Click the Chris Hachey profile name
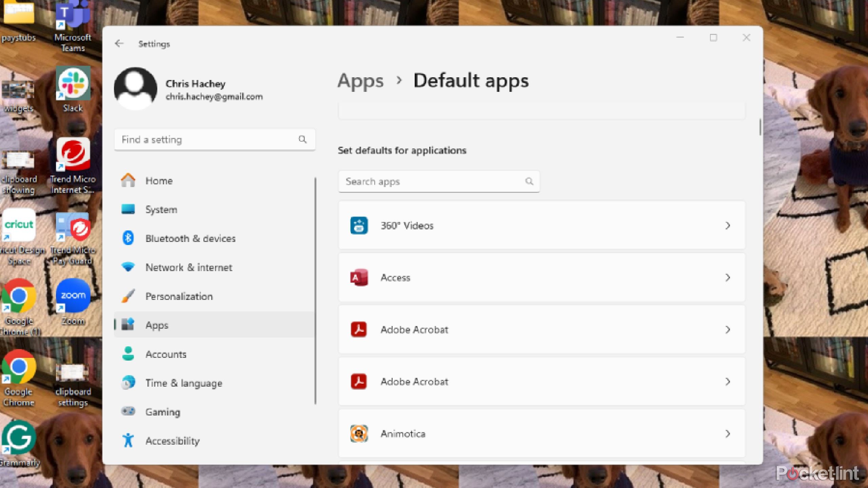Image resolution: width=868 pixels, height=488 pixels. click(195, 83)
